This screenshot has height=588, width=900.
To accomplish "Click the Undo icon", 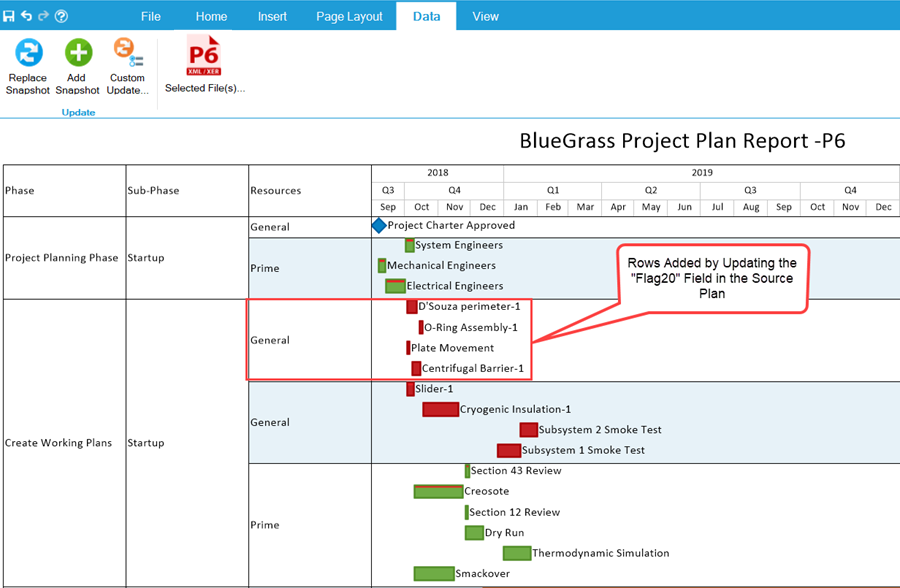I will tap(25, 16).
